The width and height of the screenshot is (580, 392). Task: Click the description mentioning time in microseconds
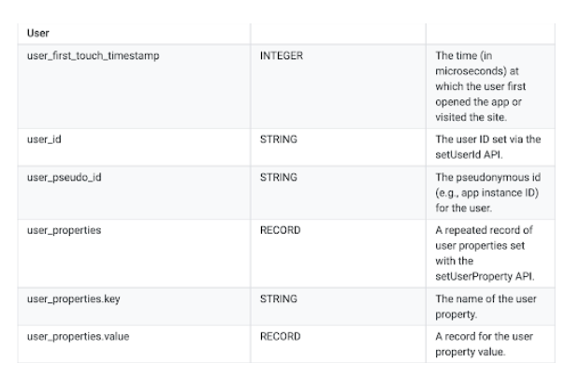click(488, 86)
